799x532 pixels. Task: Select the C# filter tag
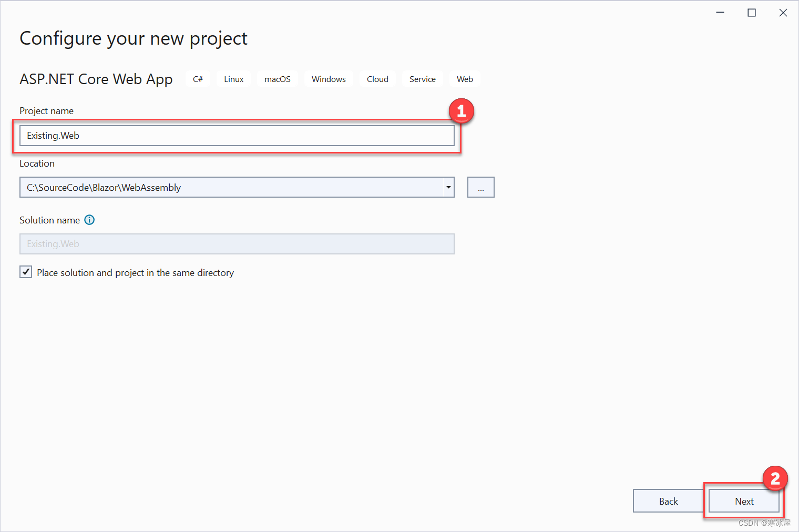pos(198,79)
